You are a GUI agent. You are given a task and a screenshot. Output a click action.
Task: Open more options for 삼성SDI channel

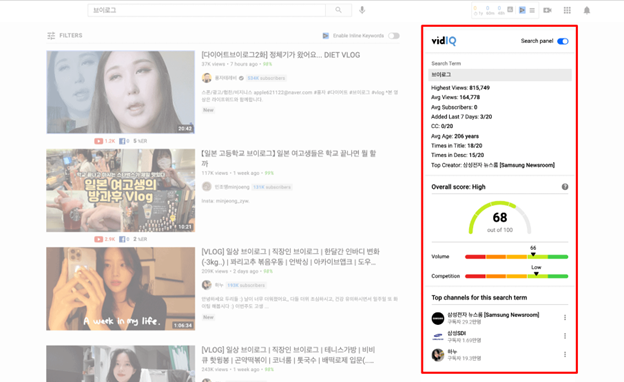click(x=565, y=336)
